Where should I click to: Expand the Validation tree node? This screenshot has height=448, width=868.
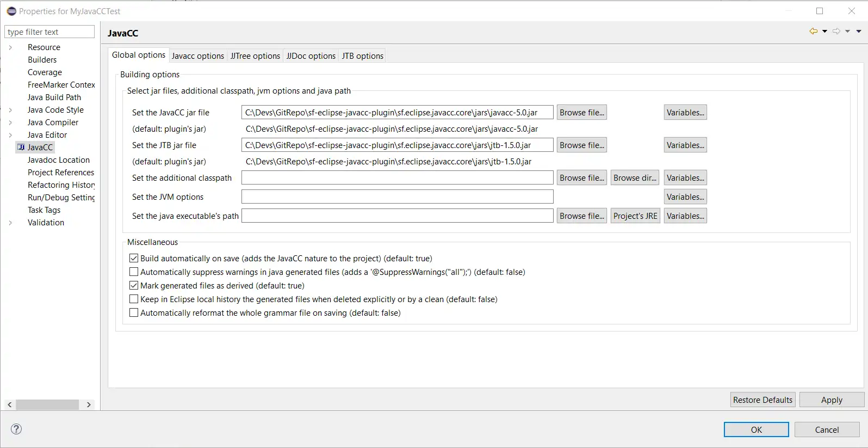10,223
